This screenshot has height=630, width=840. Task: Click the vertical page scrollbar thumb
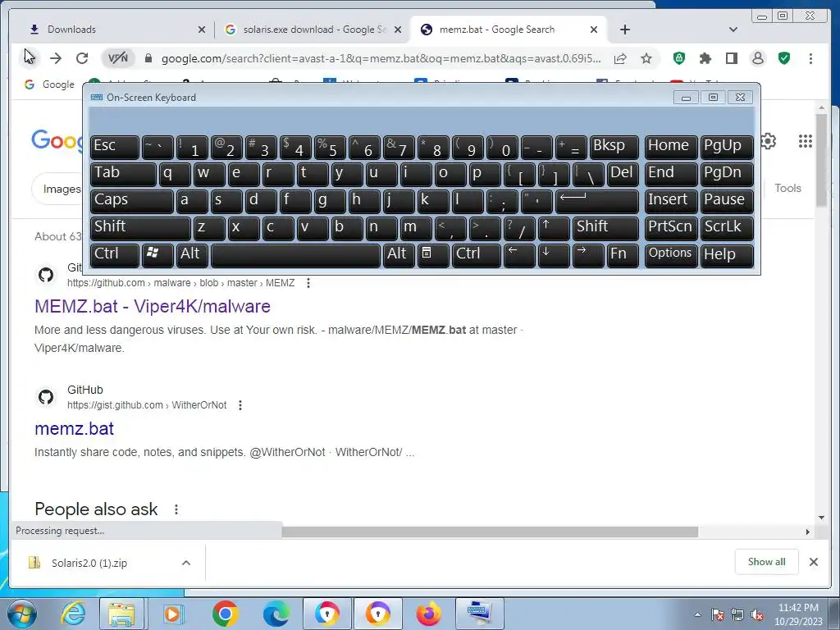[x=821, y=159]
